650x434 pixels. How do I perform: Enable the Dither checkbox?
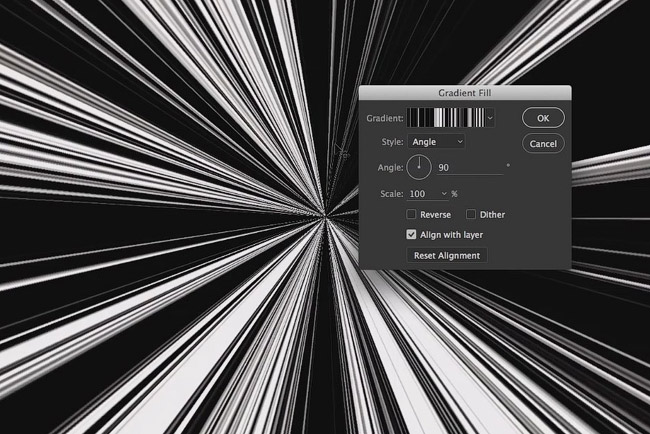click(x=471, y=214)
